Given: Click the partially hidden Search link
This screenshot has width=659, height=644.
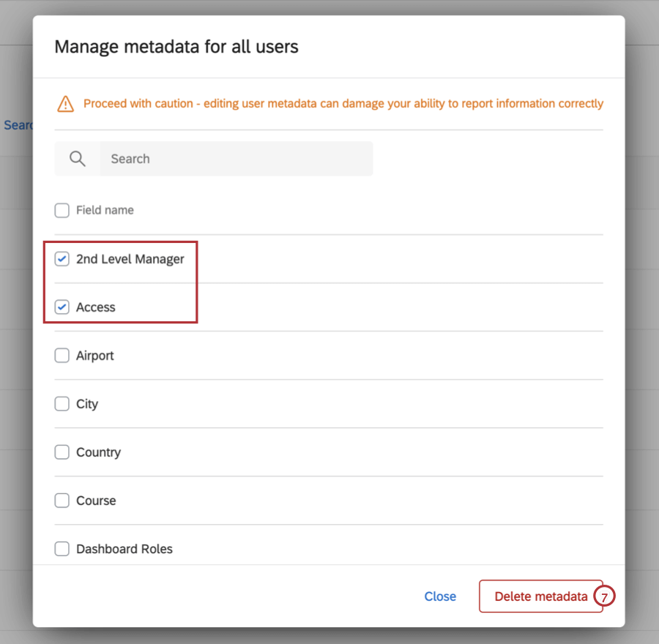Looking at the screenshot, I should coord(18,125).
